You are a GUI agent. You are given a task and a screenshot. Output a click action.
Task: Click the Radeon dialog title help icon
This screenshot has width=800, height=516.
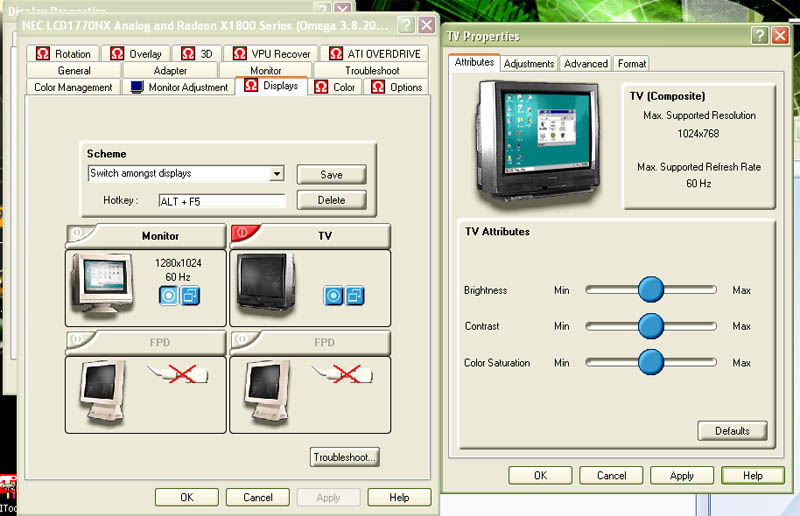tap(406, 24)
